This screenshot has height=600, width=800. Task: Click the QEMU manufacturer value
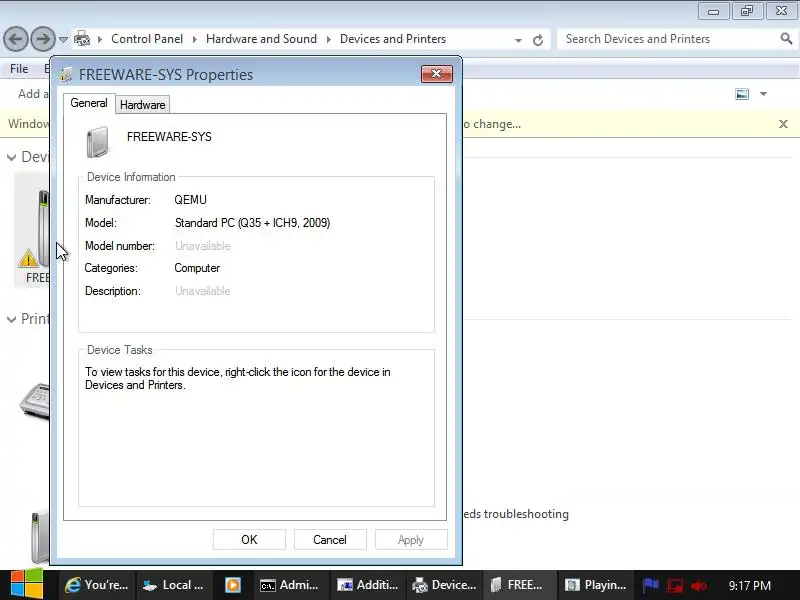click(190, 200)
